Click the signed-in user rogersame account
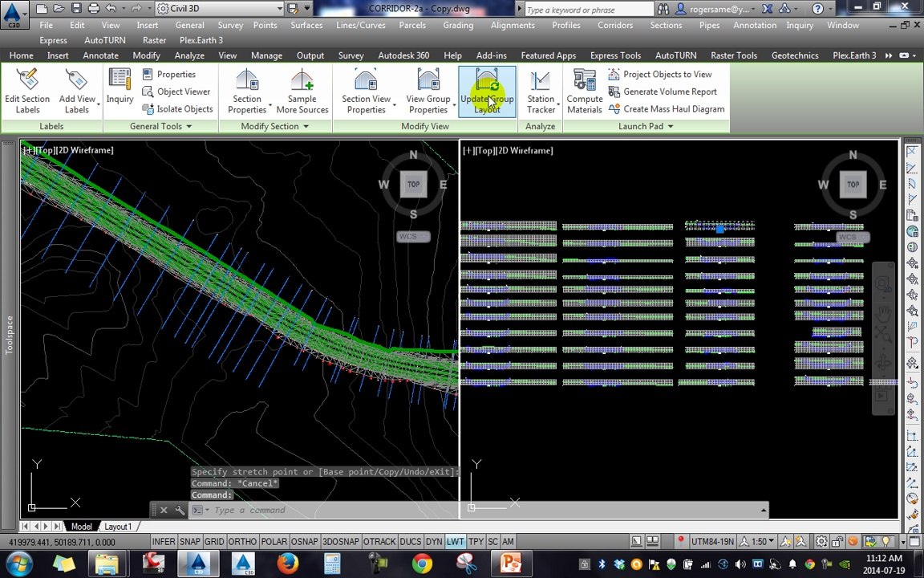 pos(713,9)
